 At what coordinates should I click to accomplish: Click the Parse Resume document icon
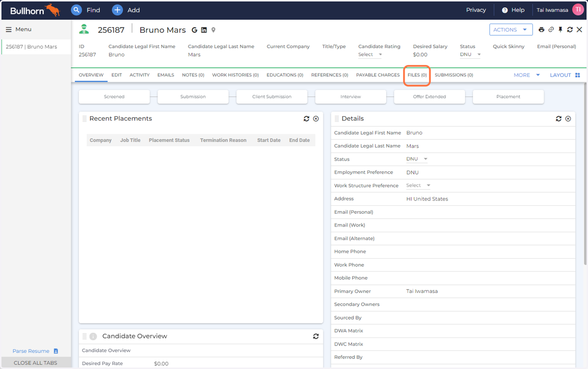56,351
